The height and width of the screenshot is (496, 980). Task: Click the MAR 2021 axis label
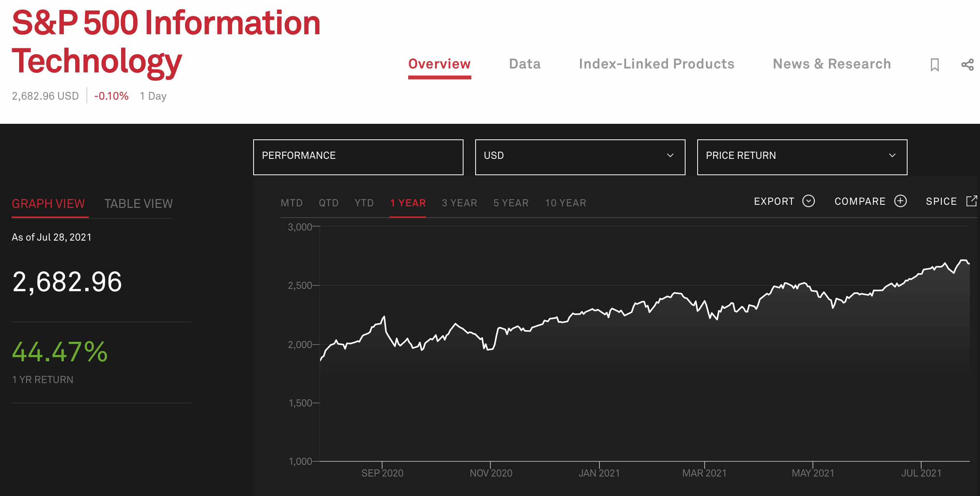coord(704,473)
